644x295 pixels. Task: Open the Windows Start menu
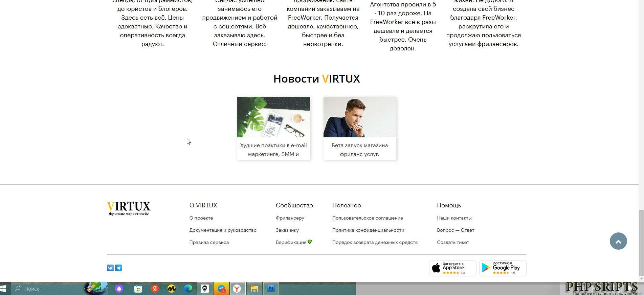(3, 289)
